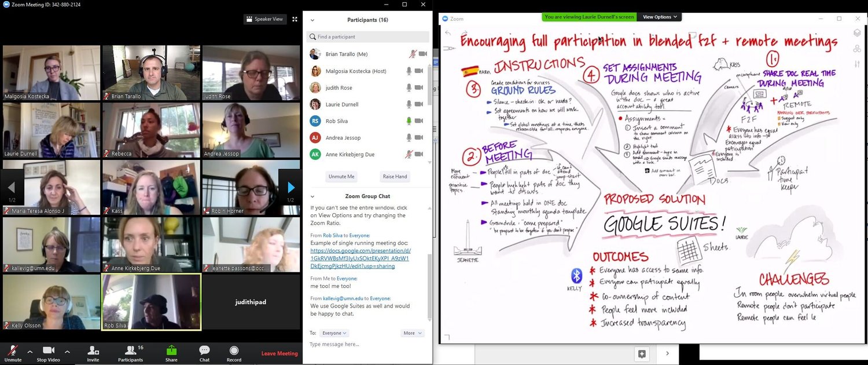Open video options arrow beside Stop Video

[67, 352]
